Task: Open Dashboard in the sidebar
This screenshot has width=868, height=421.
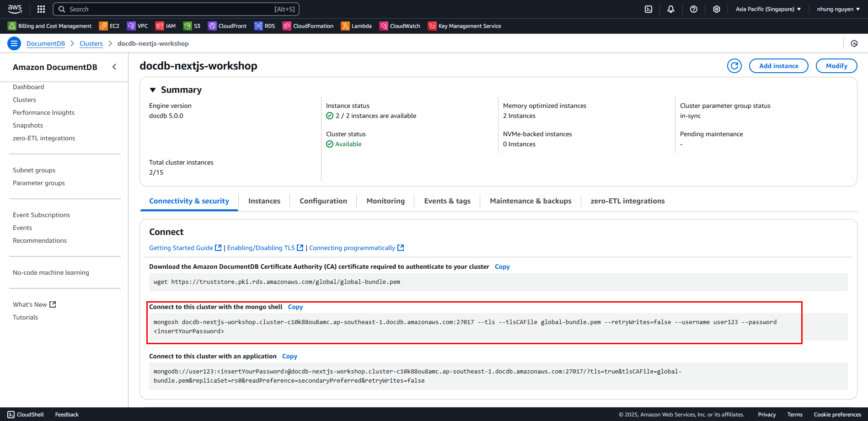Action: click(28, 87)
